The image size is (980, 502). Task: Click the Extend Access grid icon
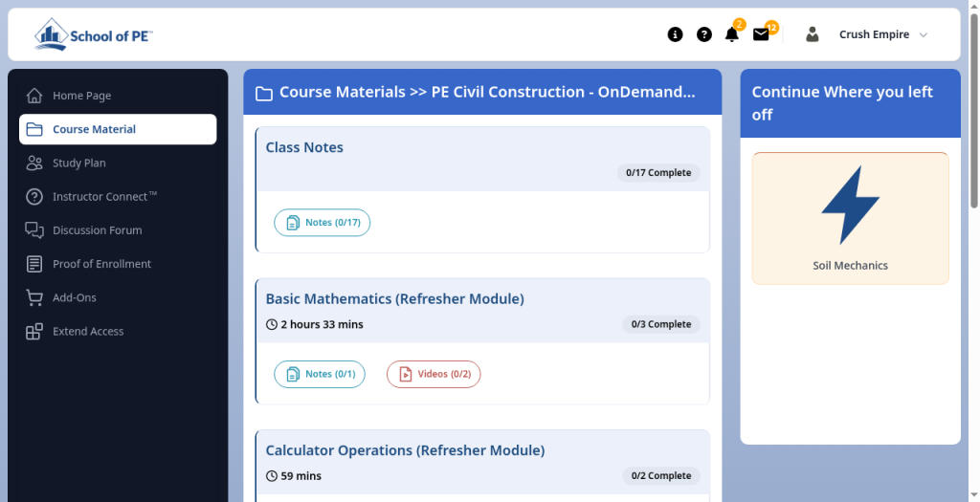click(x=34, y=332)
